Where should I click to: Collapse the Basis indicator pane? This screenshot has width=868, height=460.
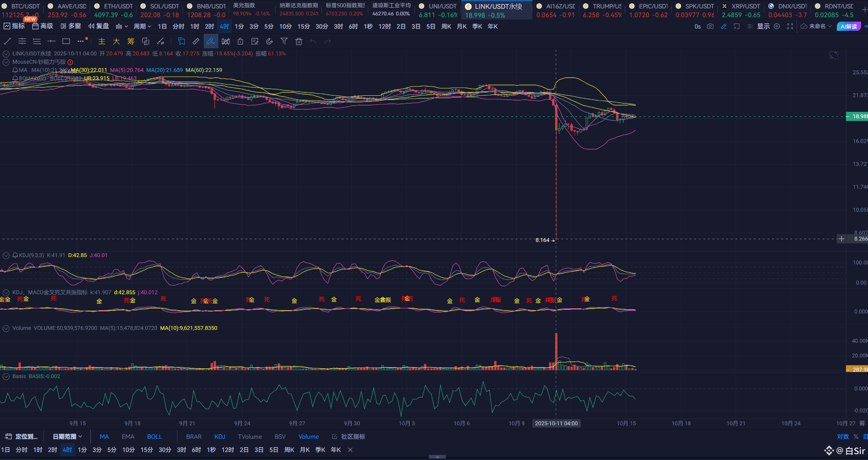[6, 376]
